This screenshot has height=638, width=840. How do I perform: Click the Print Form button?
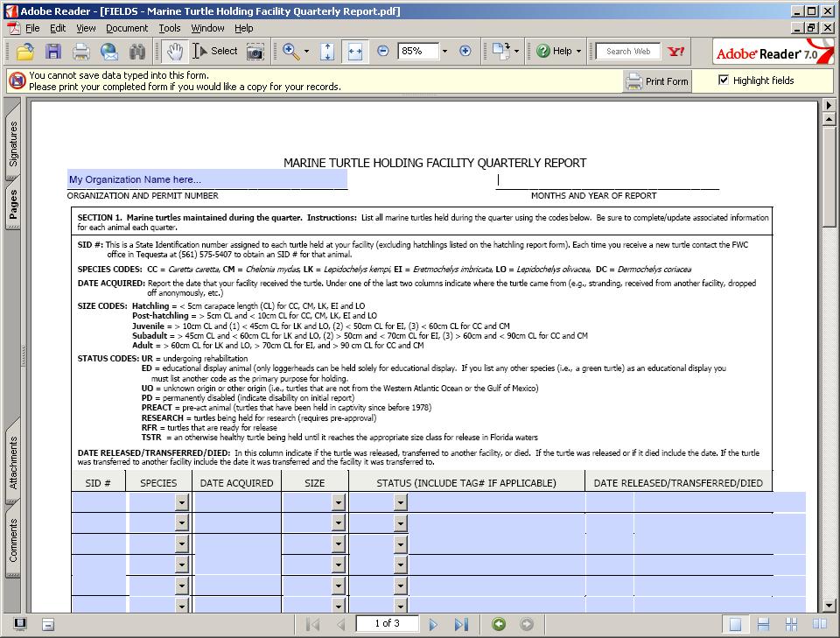[x=657, y=81]
